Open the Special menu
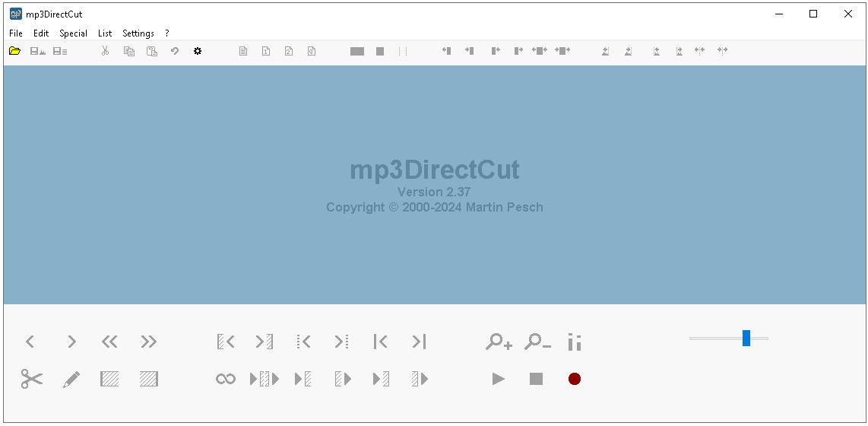The height and width of the screenshot is (426, 868). 73,33
